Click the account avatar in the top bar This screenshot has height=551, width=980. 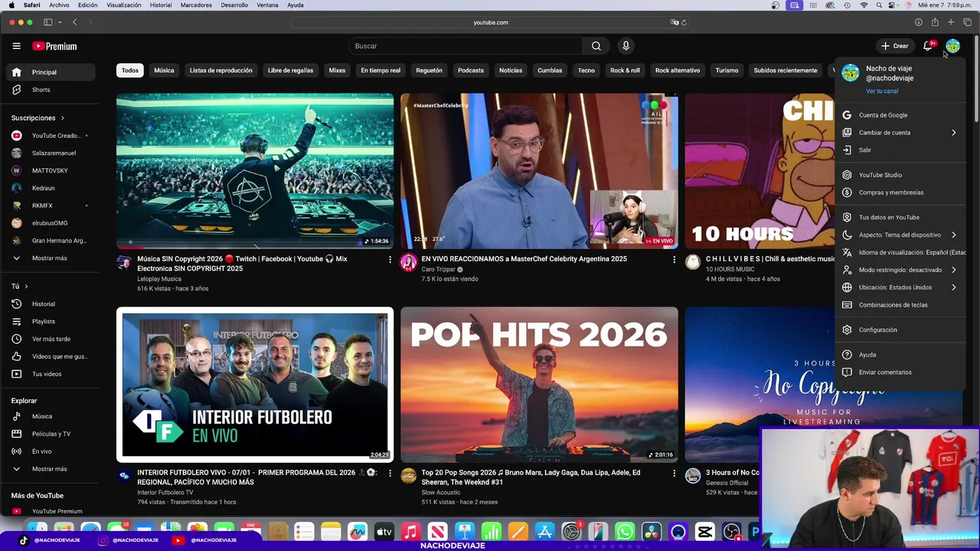(952, 46)
